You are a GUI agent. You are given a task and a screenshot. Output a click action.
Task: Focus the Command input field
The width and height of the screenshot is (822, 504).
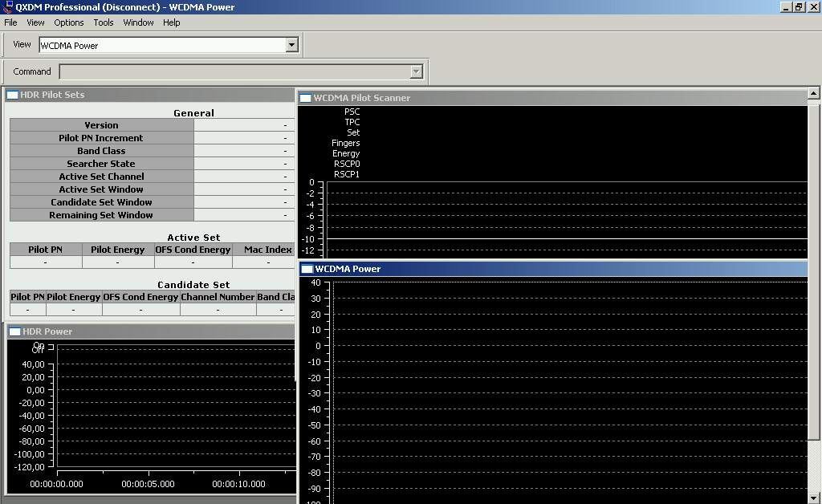pos(235,71)
